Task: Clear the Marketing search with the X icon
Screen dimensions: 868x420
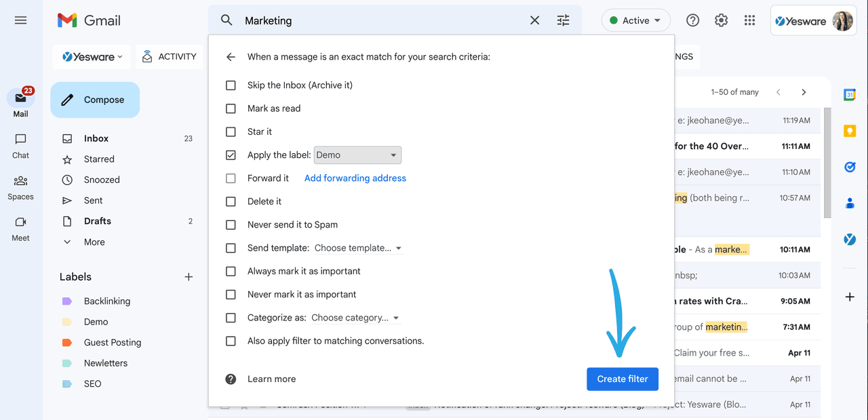Action: (x=534, y=20)
